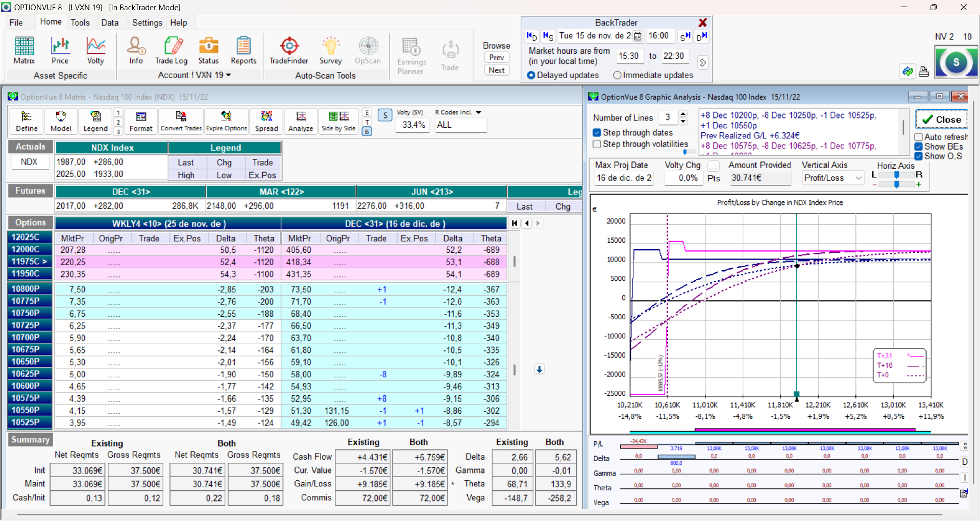The height and width of the screenshot is (521, 980).
Task: Step forward one day in BackTrader
Action: [702, 36]
